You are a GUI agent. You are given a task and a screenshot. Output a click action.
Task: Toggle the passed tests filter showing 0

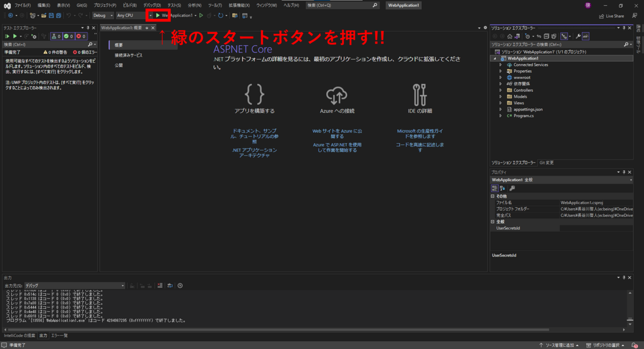tap(69, 36)
